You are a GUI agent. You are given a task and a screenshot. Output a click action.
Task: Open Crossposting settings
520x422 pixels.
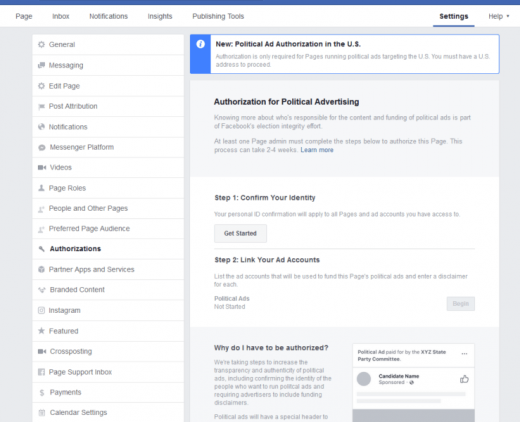click(x=108, y=351)
